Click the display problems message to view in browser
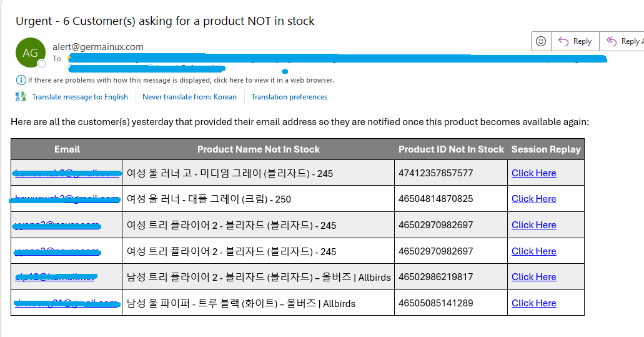The height and width of the screenshot is (337, 644). (181, 80)
